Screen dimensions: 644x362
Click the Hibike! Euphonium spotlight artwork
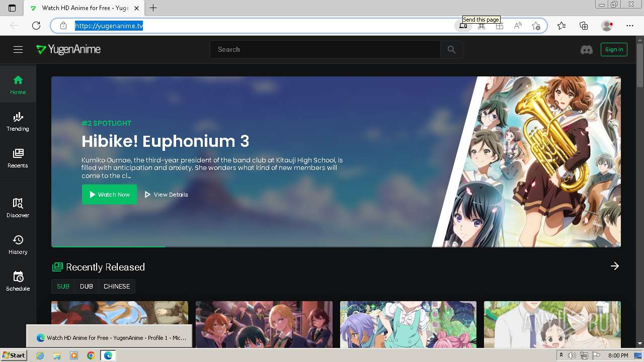click(526, 161)
